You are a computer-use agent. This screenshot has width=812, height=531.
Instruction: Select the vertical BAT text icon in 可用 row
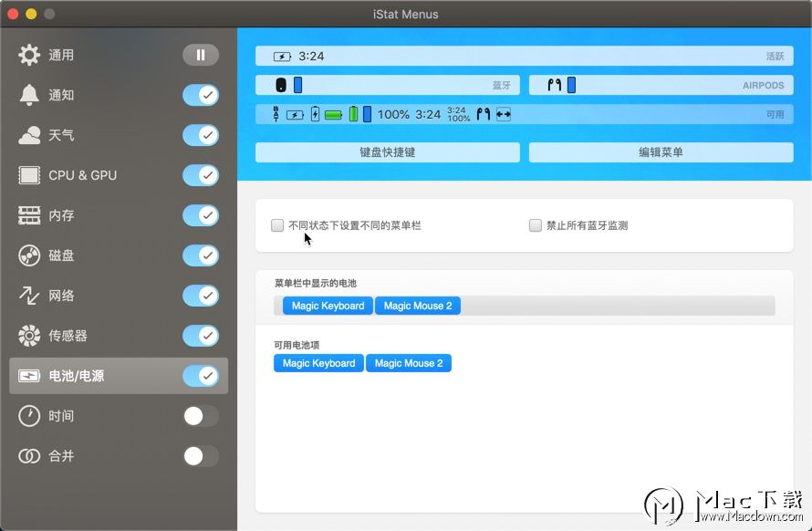276,114
